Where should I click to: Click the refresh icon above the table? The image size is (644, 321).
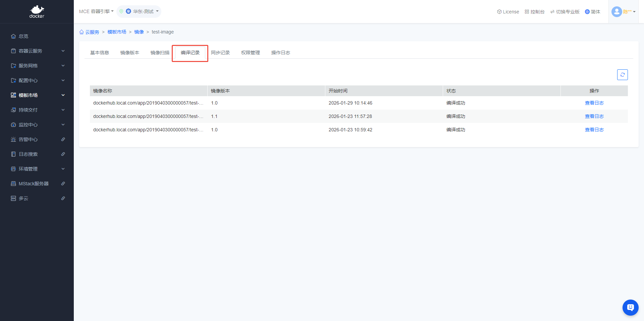pos(622,75)
